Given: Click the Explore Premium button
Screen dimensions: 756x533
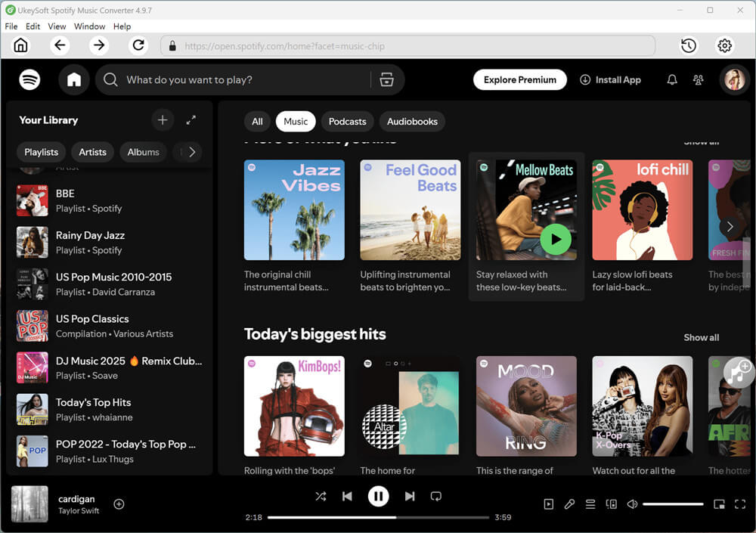Looking at the screenshot, I should (x=519, y=79).
